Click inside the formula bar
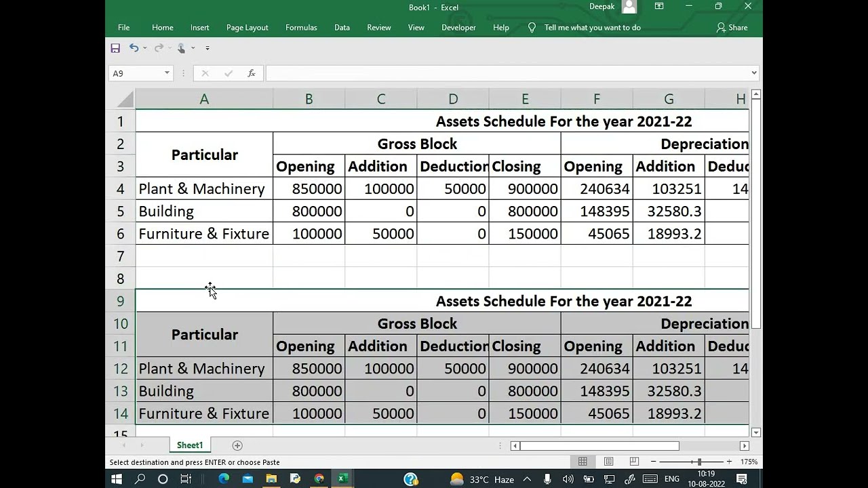 tap(507, 73)
